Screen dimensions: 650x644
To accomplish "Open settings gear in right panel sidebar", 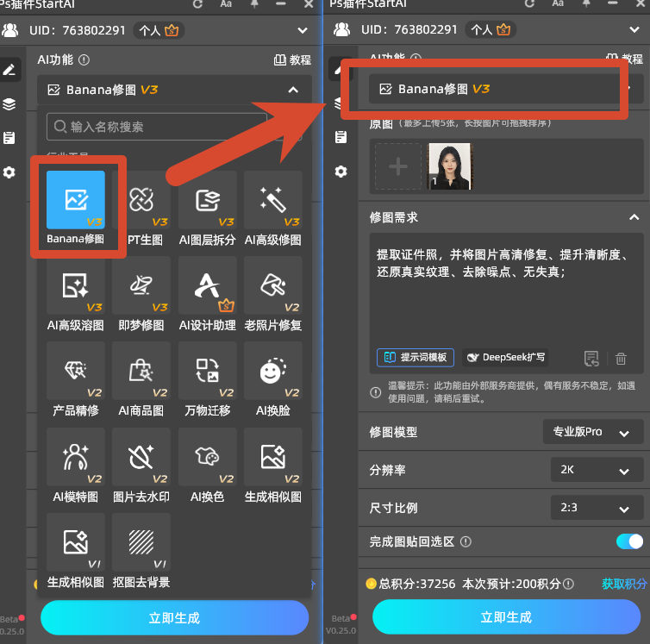I will [x=341, y=172].
